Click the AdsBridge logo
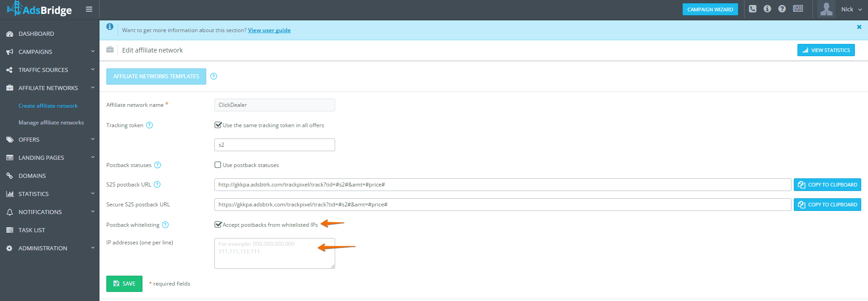868x301 pixels. tap(39, 9)
